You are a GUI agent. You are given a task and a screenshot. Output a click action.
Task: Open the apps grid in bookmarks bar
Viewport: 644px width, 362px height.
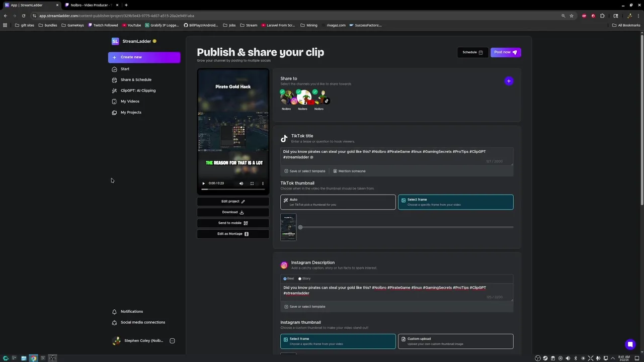click(5, 25)
